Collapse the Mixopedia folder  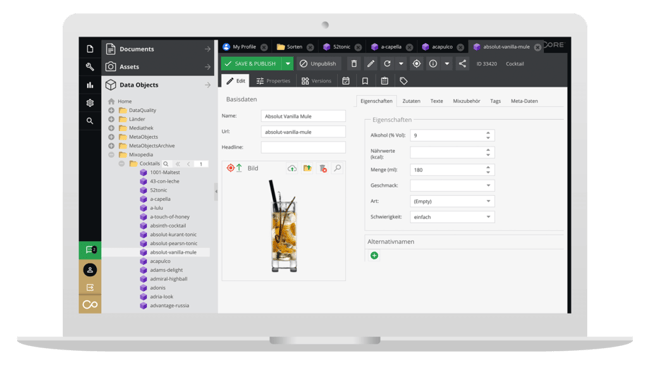click(x=111, y=155)
